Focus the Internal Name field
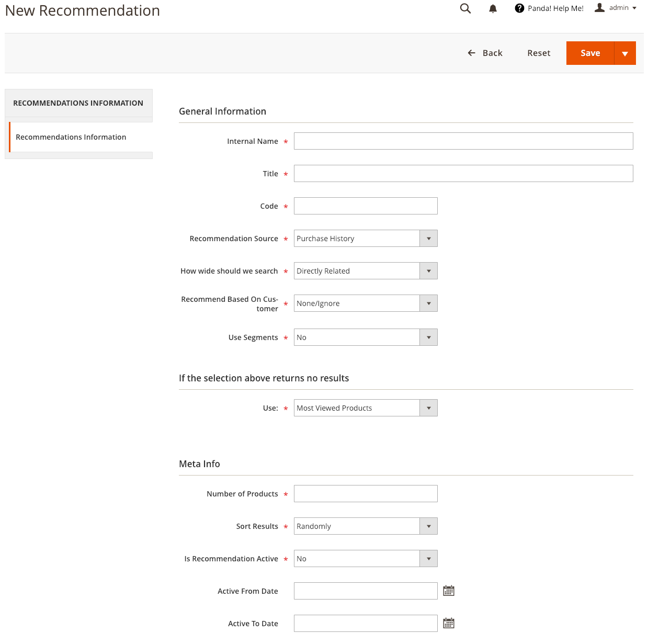Image resolution: width=648 pixels, height=644 pixels. pos(463,141)
